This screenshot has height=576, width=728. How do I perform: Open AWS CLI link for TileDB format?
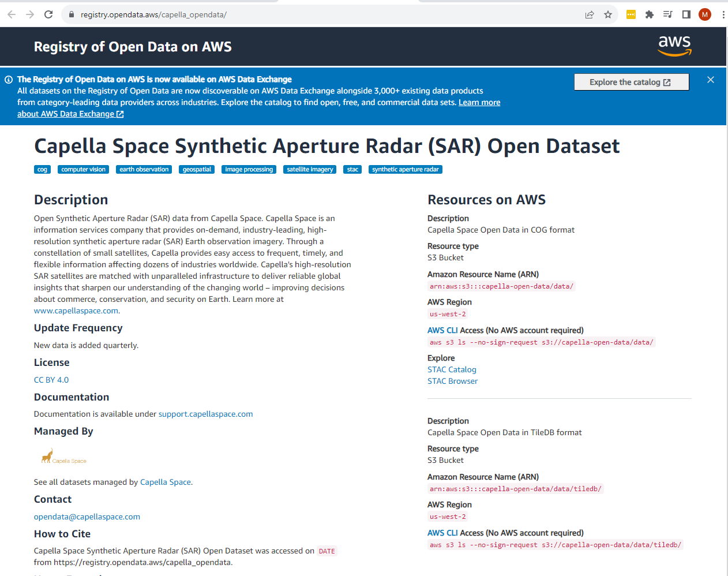(x=442, y=533)
